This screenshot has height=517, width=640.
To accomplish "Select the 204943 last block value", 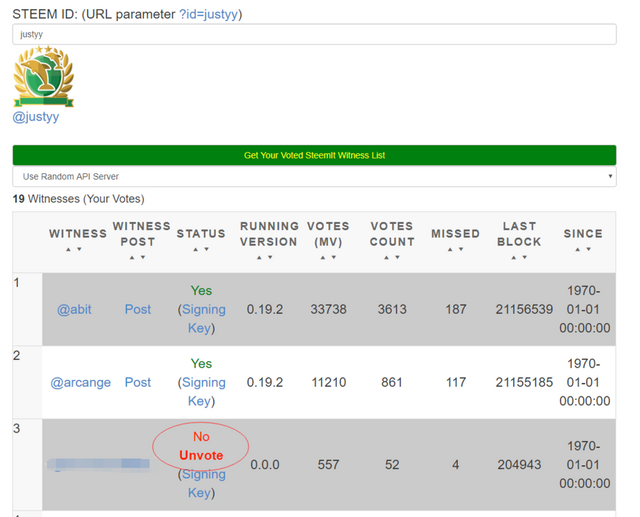I will click(519, 465).
